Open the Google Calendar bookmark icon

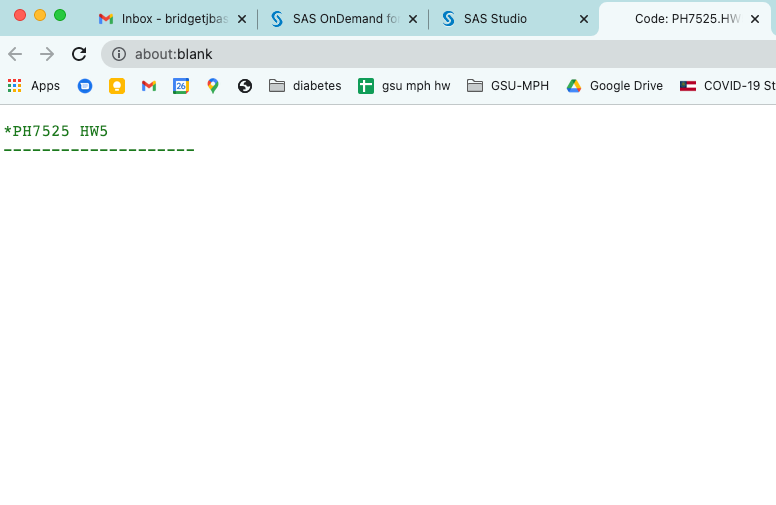pyautogui.click(x=181, y=86)
